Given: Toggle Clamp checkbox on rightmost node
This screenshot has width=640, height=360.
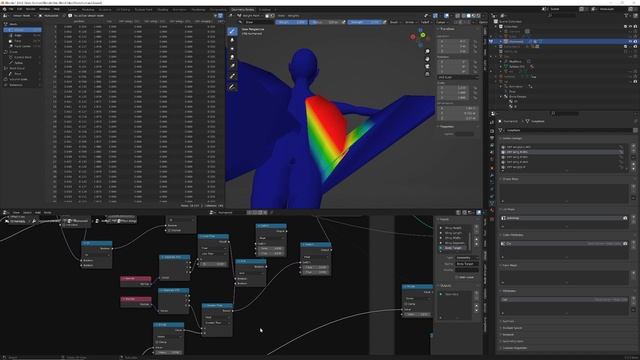Looking at the screenshot, I should click(406, 304).
